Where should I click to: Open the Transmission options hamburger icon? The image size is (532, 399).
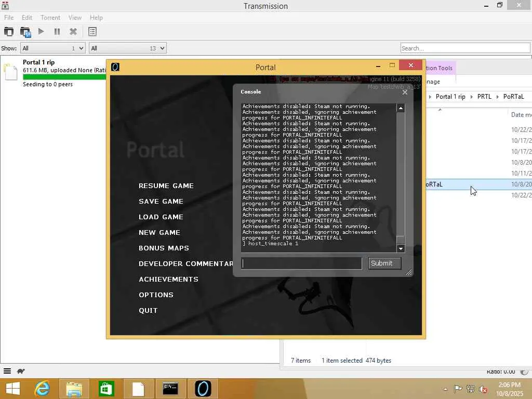pos(7,371)
